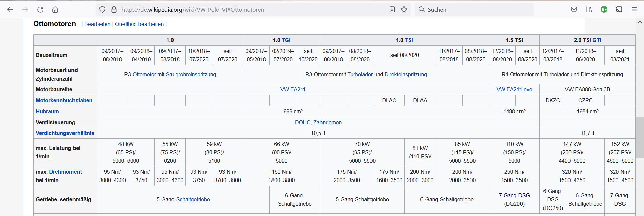Click the green B+ extension icon
Viewport: 644px width, 216px height.
(604, 10)
